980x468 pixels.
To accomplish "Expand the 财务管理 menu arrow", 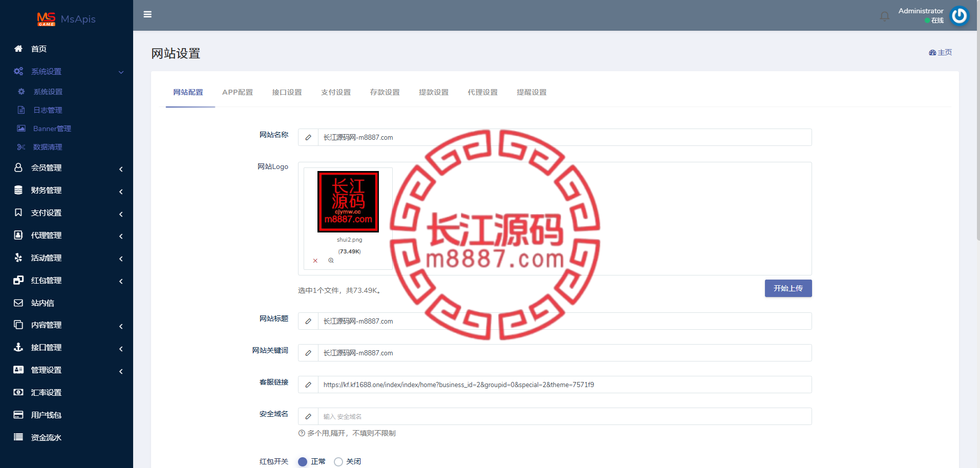I will tap(121, 192).
